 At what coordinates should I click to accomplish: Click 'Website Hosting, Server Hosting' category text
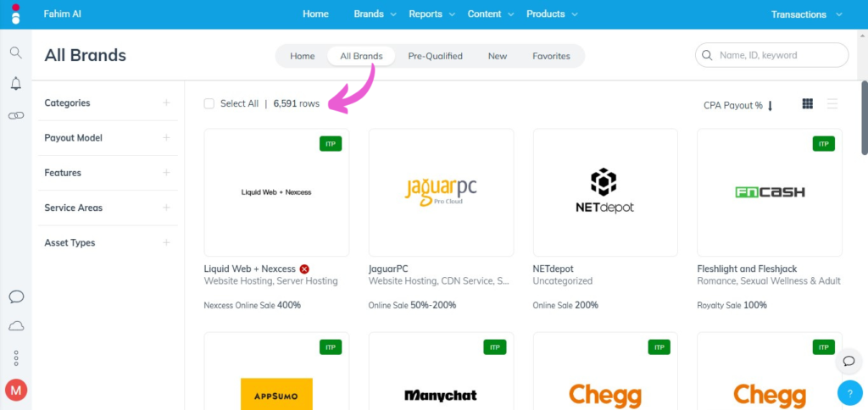[x=270, y=281]
